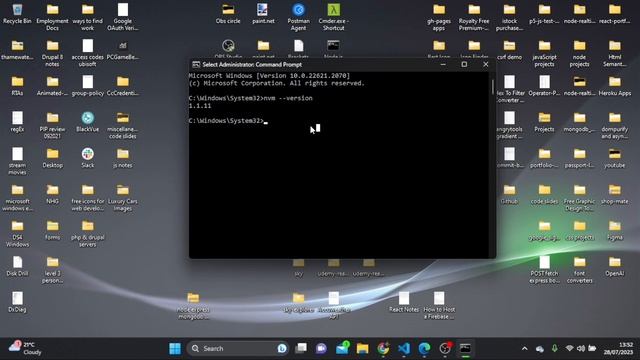The height and width of the screenshot is (360, 640).
Task: Open the Obs circle folder
Action: coord(228,13)
